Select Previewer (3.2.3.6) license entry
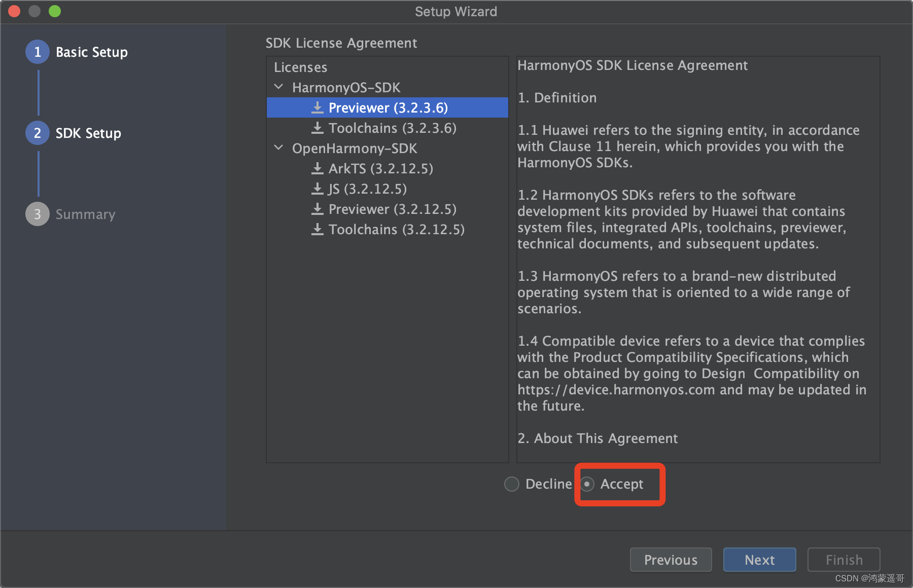The height and width of the screenshot is (588, 913). 388,107
